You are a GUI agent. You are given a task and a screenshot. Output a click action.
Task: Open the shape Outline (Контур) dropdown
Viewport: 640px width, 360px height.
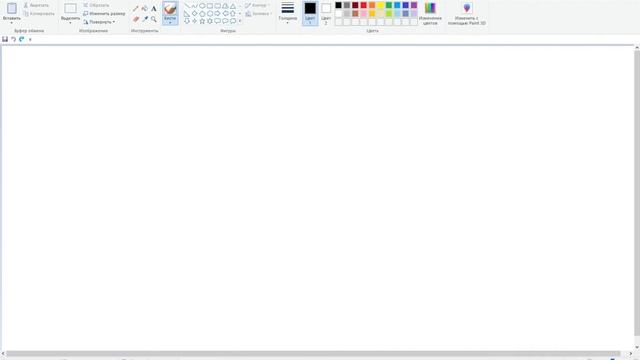click(x=258, y=5)
